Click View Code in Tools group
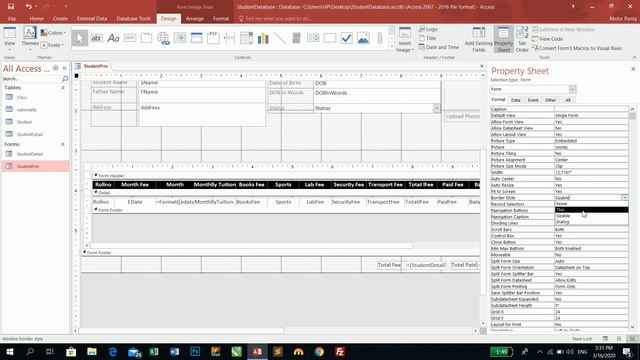 coord(547,39)
